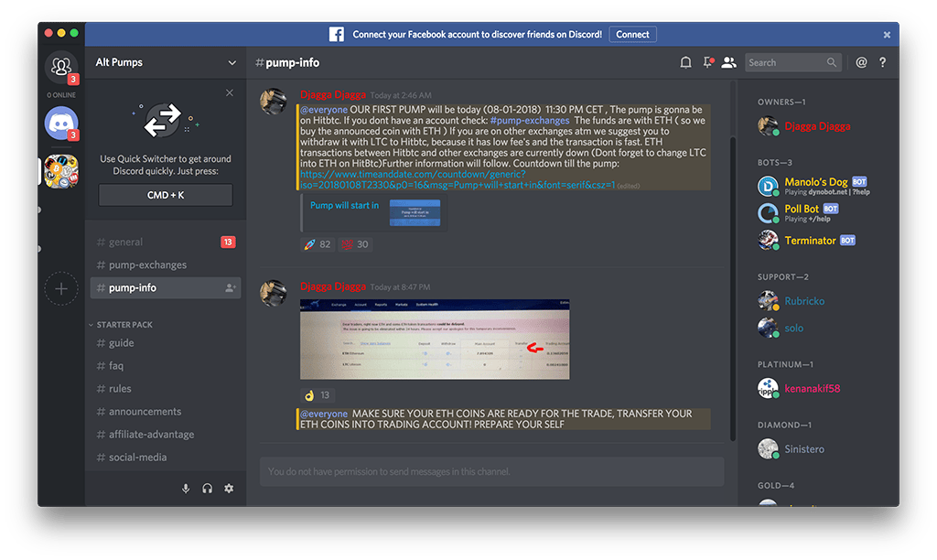Click the Search input field
The width and height of the screenshot is (937, 560).
pyautogui.click(x=785, y=62)
